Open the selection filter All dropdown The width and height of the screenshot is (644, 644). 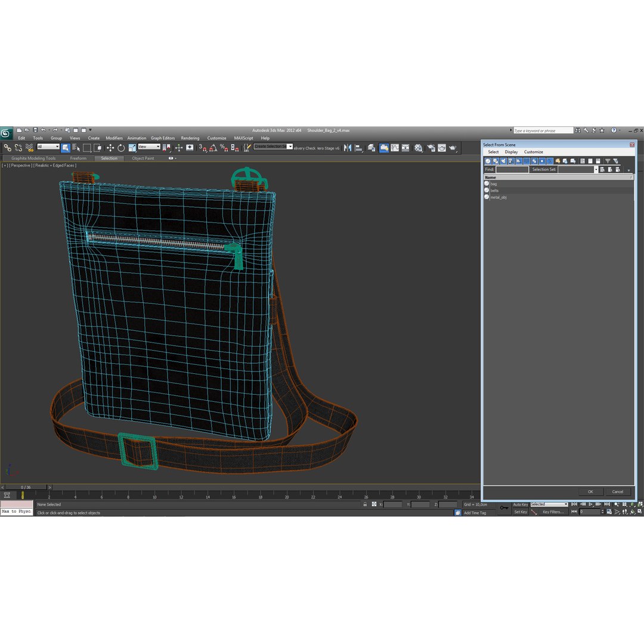[48, 147]
